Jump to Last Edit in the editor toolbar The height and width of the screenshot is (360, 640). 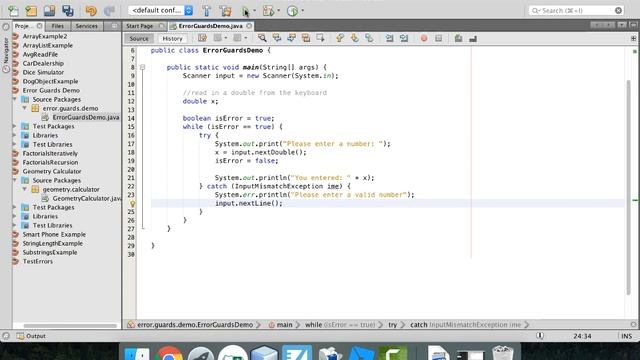click(x=202, y=38)
